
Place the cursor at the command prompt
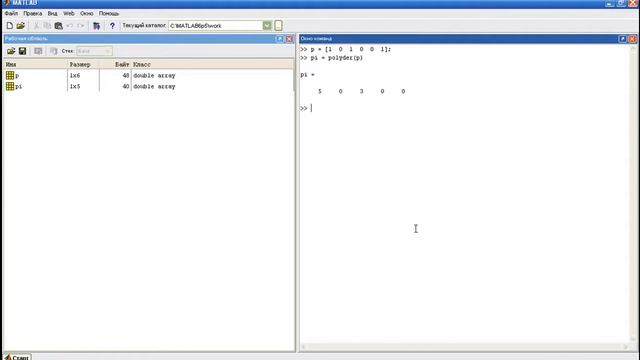coord(311,108)
